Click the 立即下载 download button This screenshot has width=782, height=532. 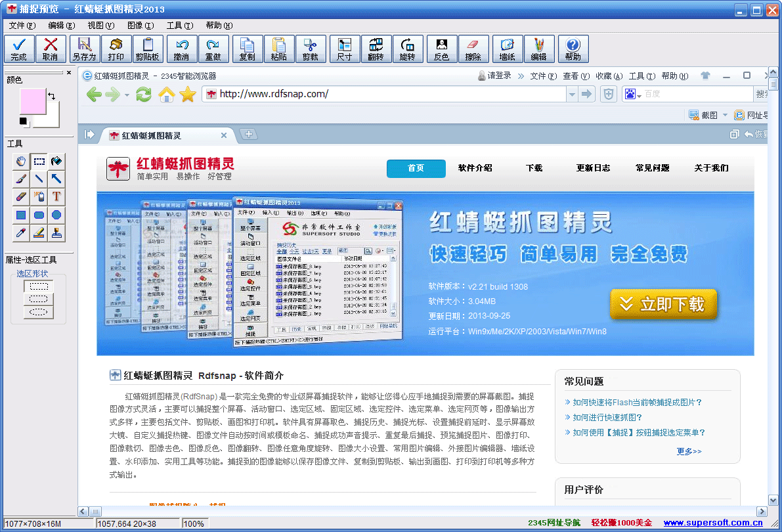coord(664,305)
